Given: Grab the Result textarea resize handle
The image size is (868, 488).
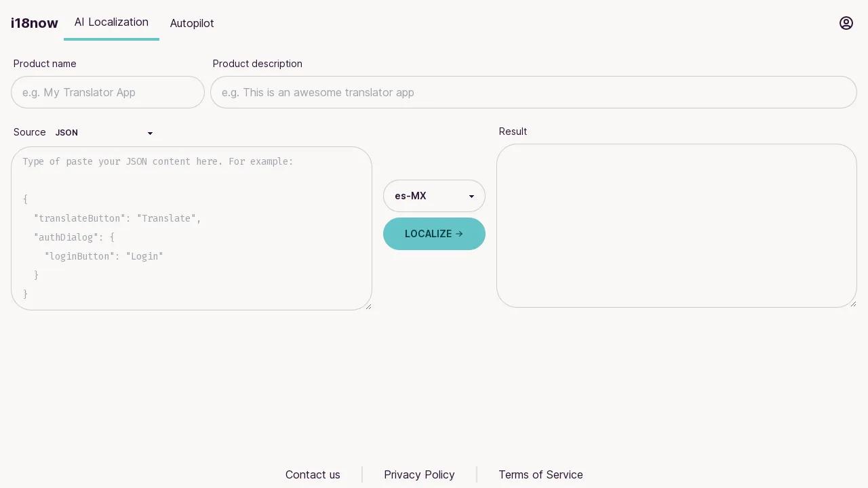Looking at the screenshot, I should [x=853, y=304].
